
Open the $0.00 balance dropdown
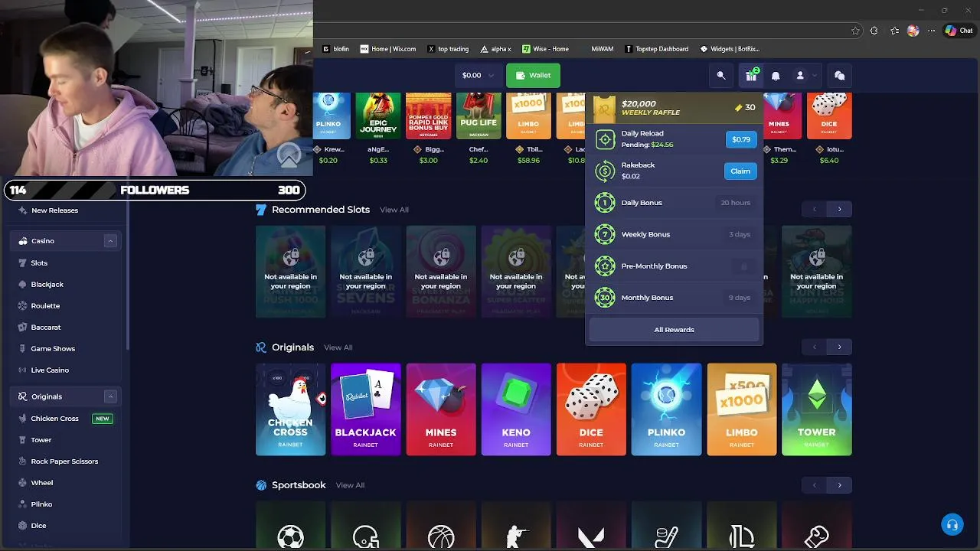(479, 75)
